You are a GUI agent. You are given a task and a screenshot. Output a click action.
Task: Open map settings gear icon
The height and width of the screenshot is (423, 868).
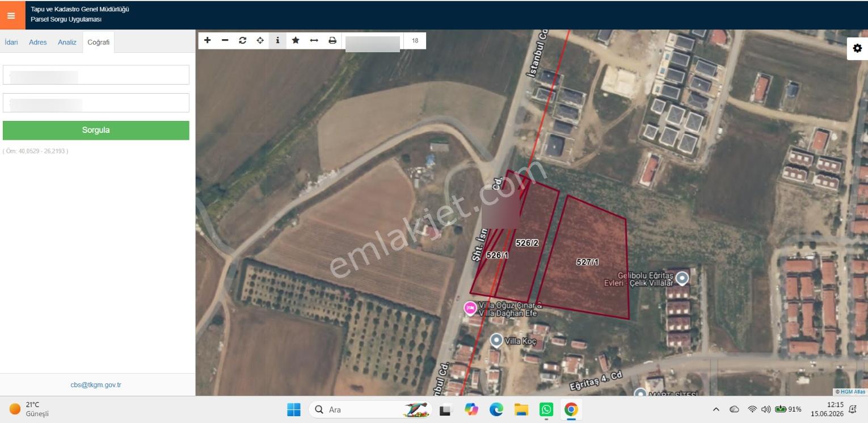click(x=857, y=48)
